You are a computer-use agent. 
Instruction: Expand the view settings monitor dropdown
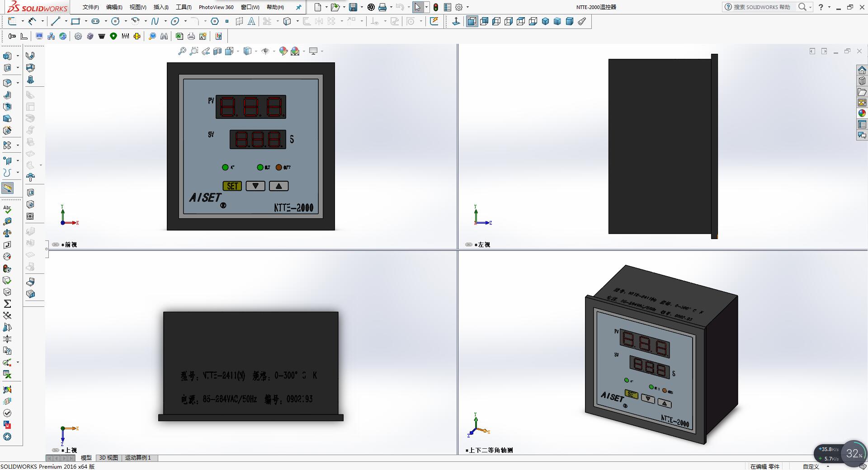[322, 51]
